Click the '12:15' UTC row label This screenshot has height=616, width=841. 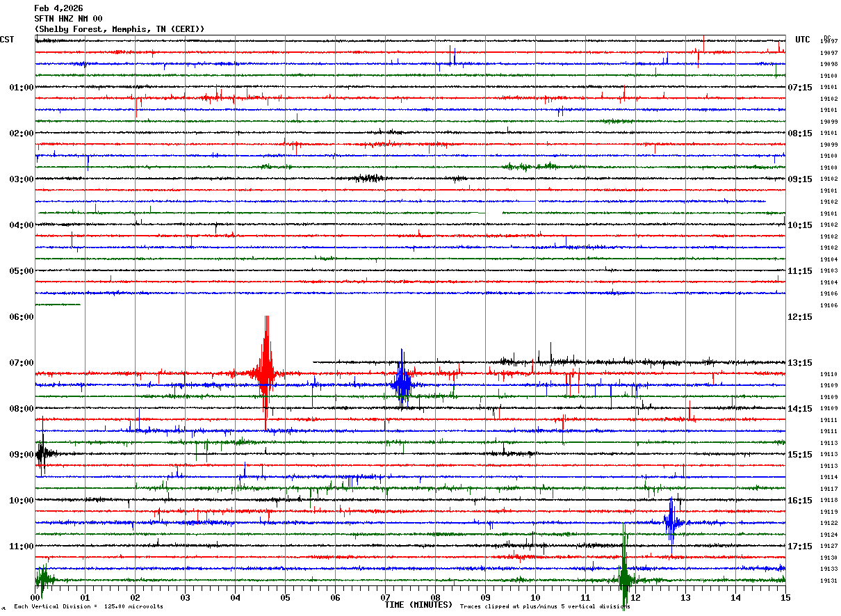click(x=799, y=317)
